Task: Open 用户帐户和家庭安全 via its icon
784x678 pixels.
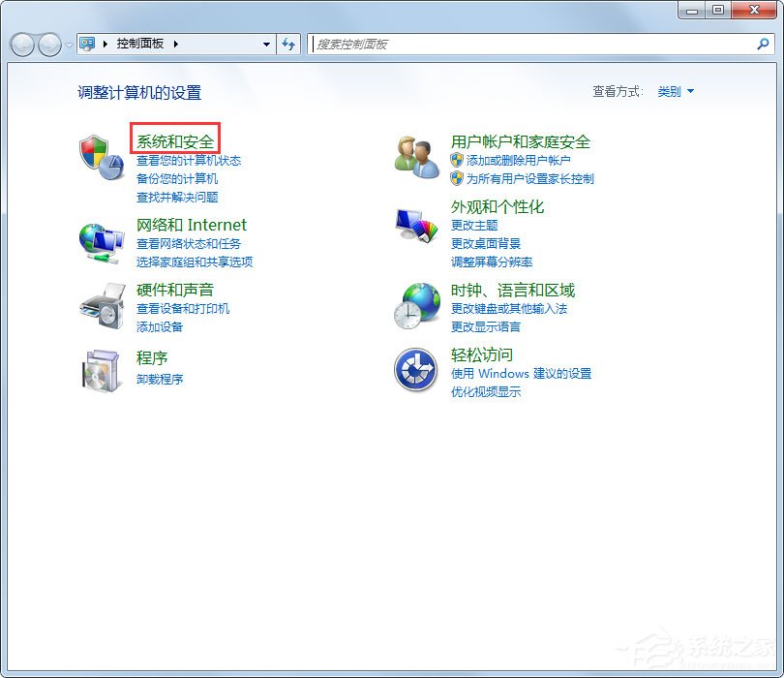Action: 415,157
